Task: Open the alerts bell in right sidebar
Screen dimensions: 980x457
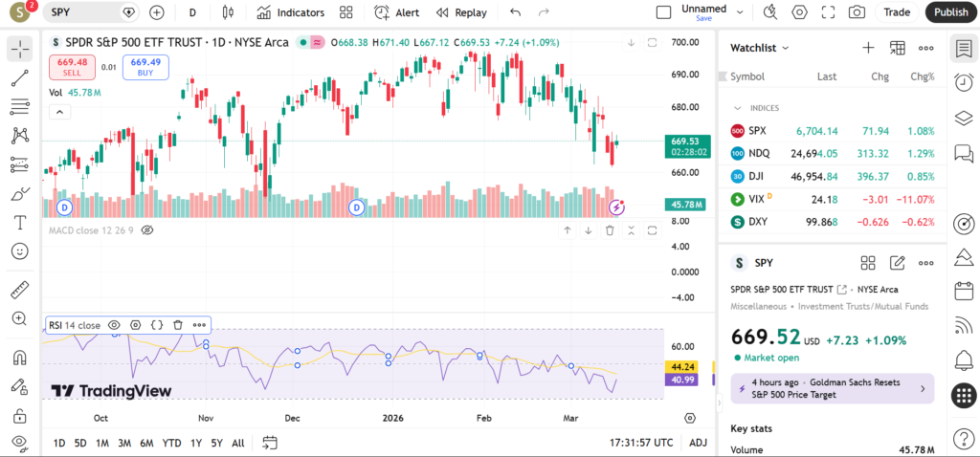Action: [x=964, y=359]
